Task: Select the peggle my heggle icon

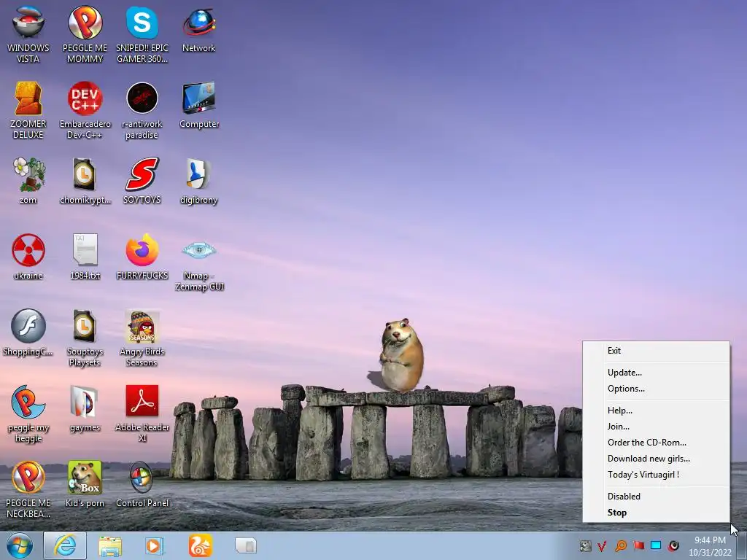Action: click(28, 413)
